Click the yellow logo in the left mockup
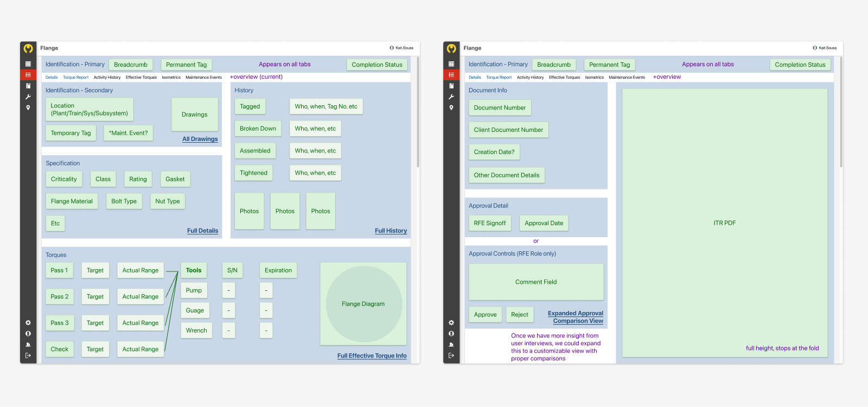 [28, 48]
